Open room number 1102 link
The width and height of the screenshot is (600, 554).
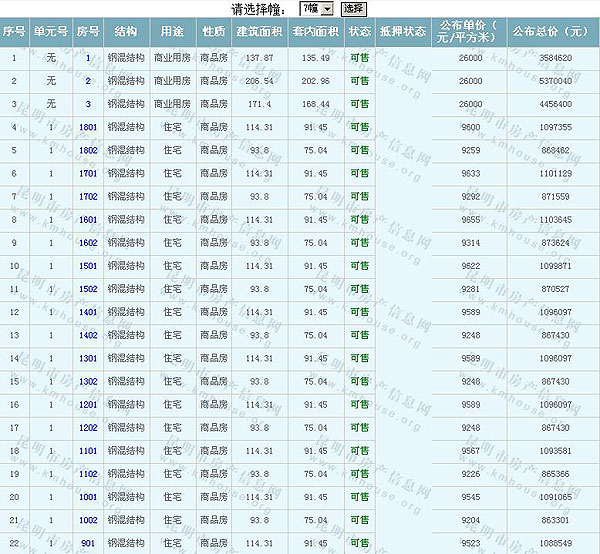[x=88, y=473]
